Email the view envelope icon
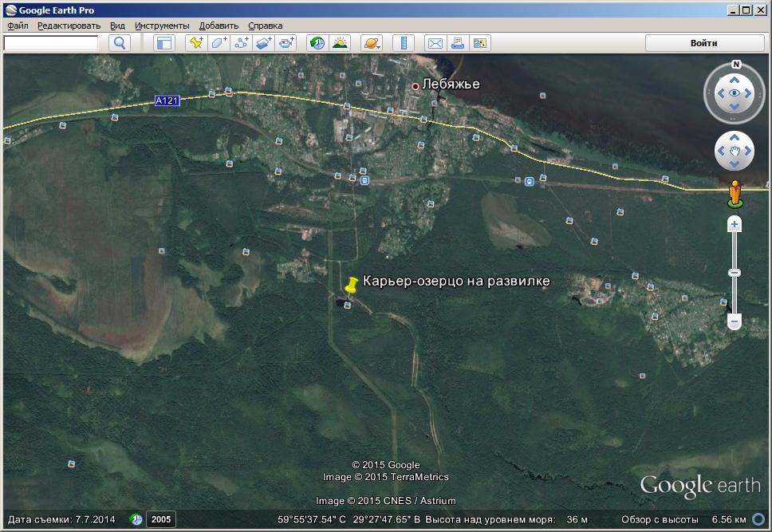 (435, 43)
